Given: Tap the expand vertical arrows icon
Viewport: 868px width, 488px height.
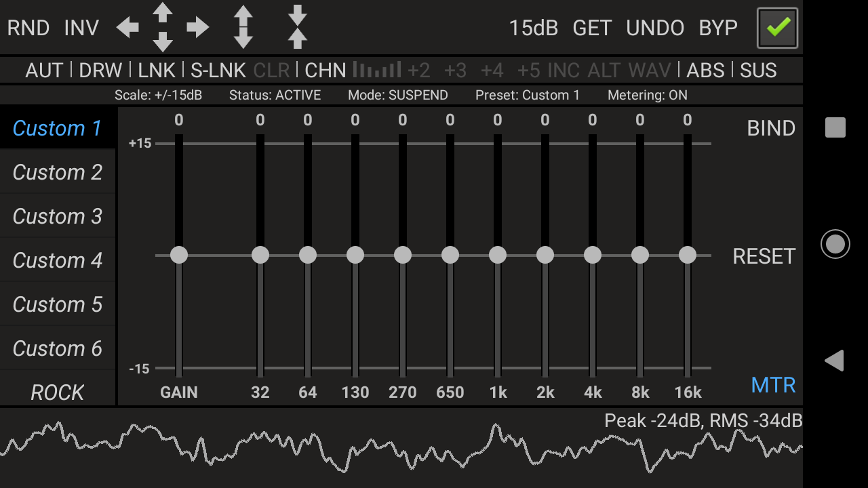Looking at the screenshot, I should click(x=243, y=27).
